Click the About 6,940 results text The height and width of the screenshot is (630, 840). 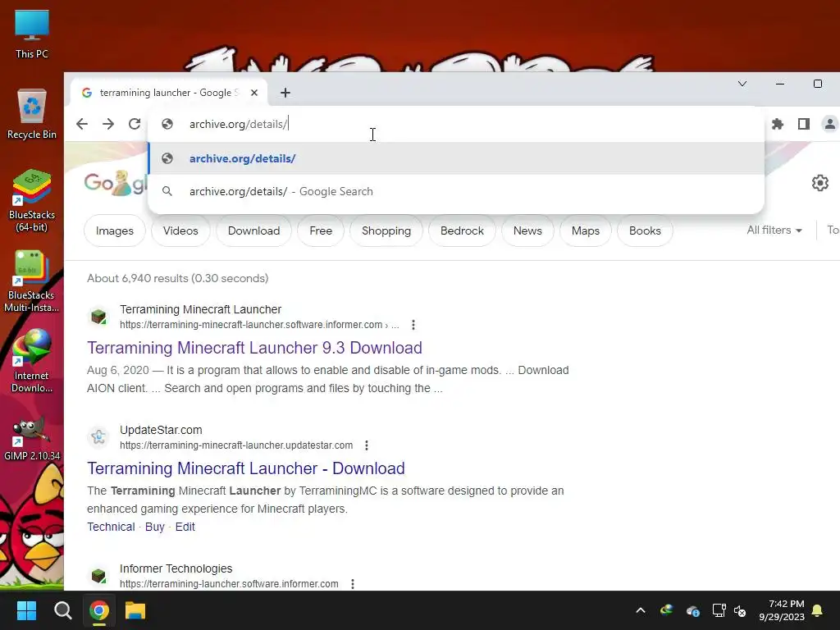click(x=178, y=279)
